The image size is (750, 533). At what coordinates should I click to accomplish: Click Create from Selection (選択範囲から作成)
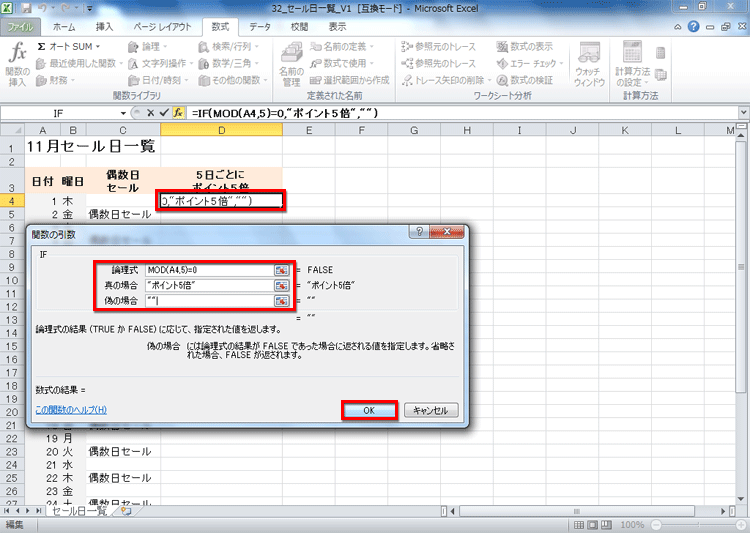[350, 80]
